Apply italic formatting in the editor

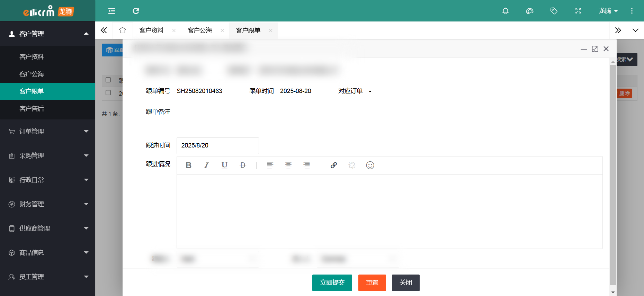(x=206, y=165)
